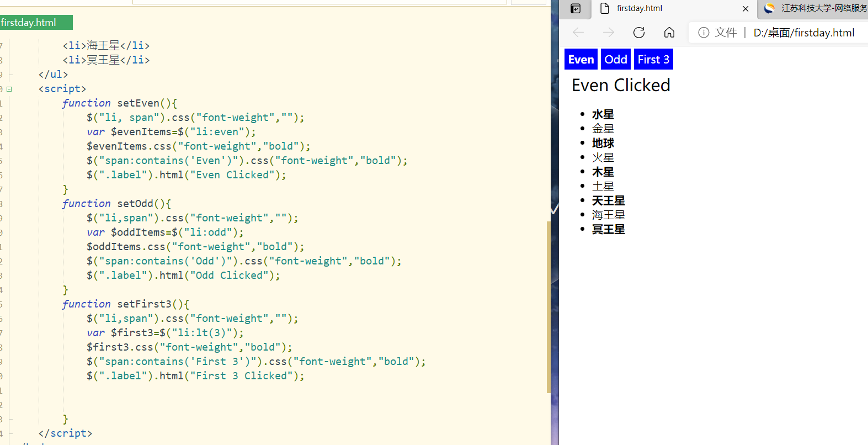This screenshot has width=868, height=445.
Task: Click the "First 3 Clicked" html code line
Action: 195,376
